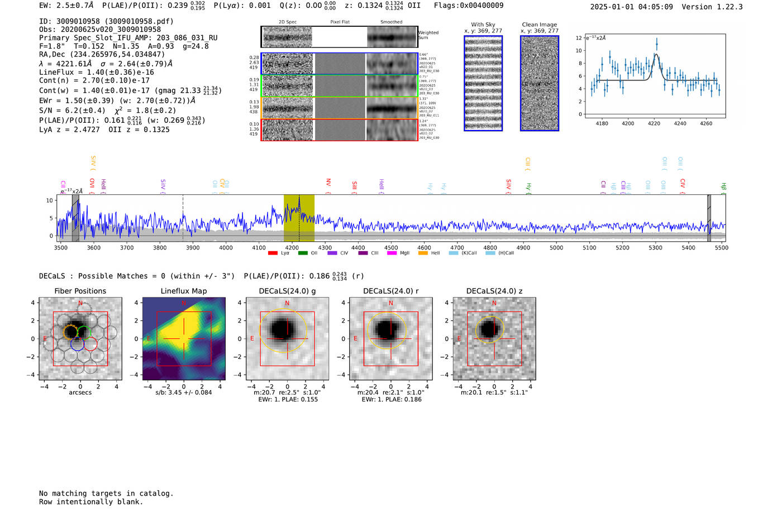This screenshot has width=782, height=532.
Task: Click the 2D Spec column header
Action: [x=288, y=22]
